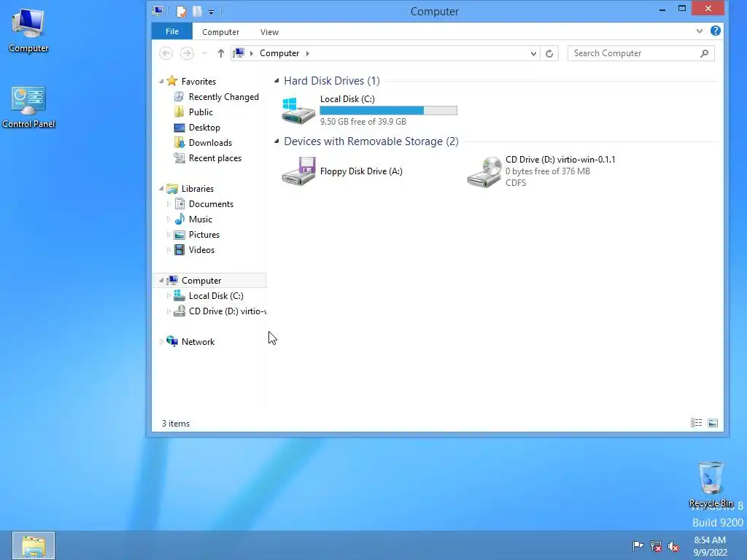Screen dimensions: 747x560
Task: Open the Computer ribbon tab
Action: pyautogui.click(x=220, y=32)
